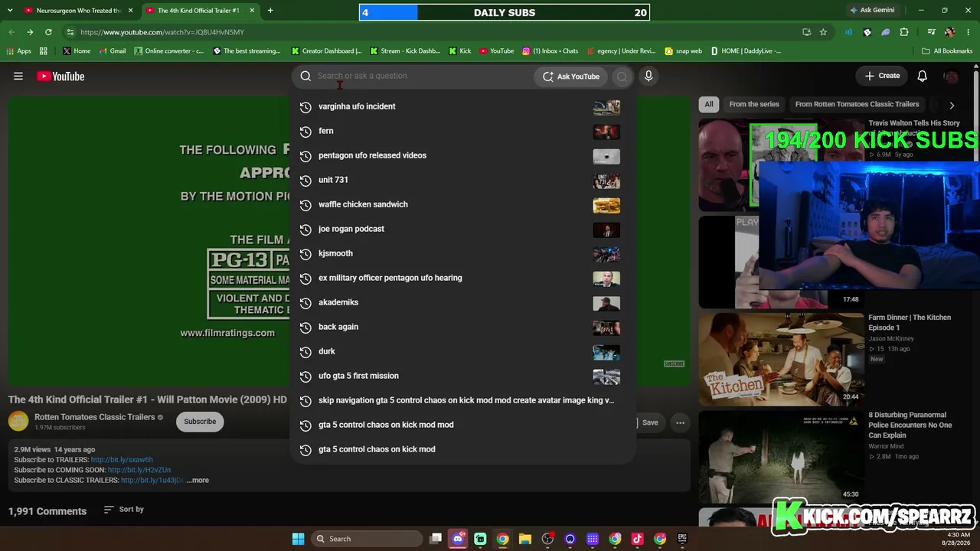Click the thumbnail beside 'unit 731'
Viewport: 980px width, 551px height.
(x=606, y=181)
